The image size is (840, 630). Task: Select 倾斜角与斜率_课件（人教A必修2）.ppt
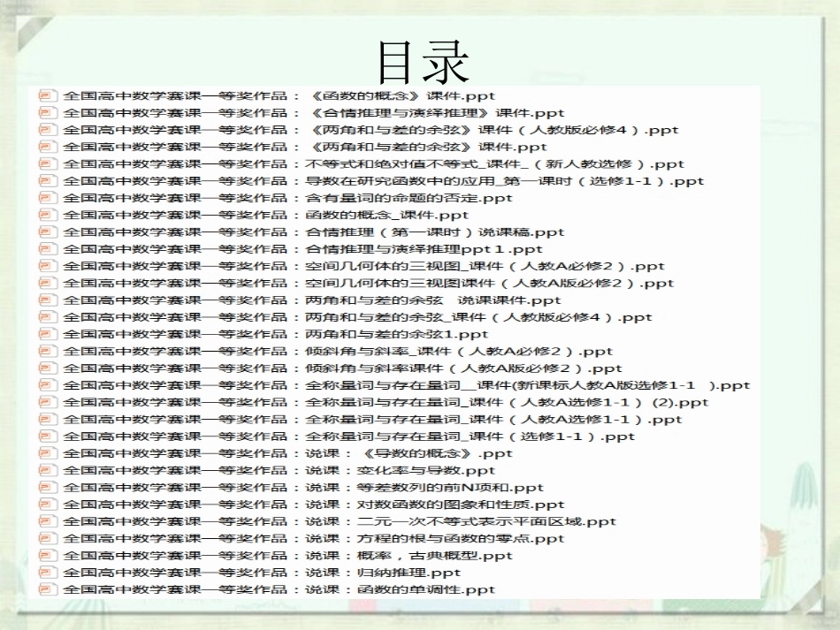[338, 351]
